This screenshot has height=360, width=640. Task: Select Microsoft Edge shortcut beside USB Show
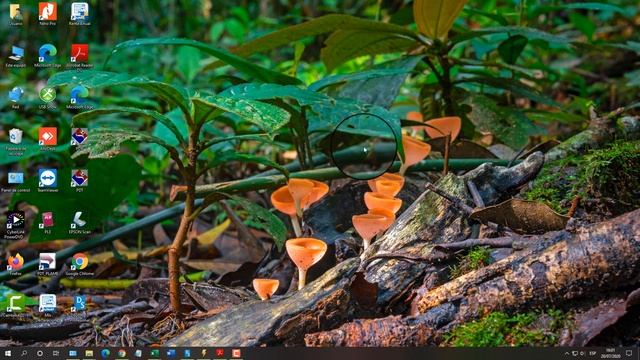(80, 98)
